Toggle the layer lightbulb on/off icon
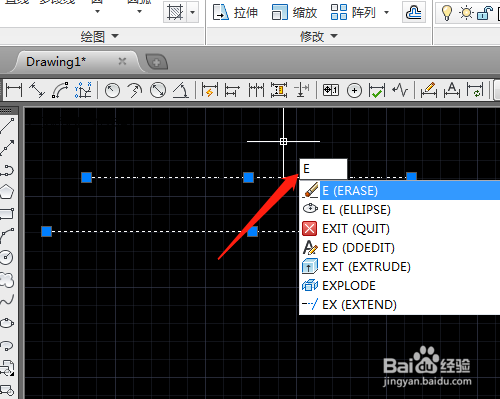 447,13
